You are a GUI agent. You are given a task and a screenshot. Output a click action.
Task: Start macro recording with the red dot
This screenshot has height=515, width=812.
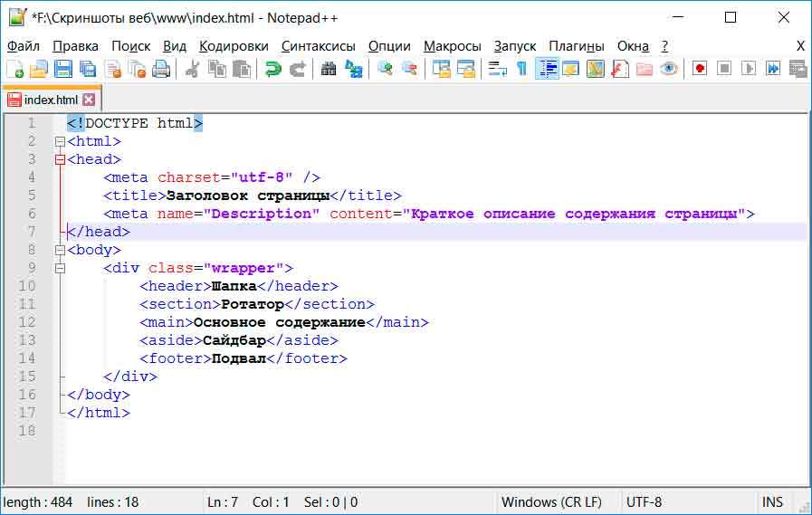point(700,69)
